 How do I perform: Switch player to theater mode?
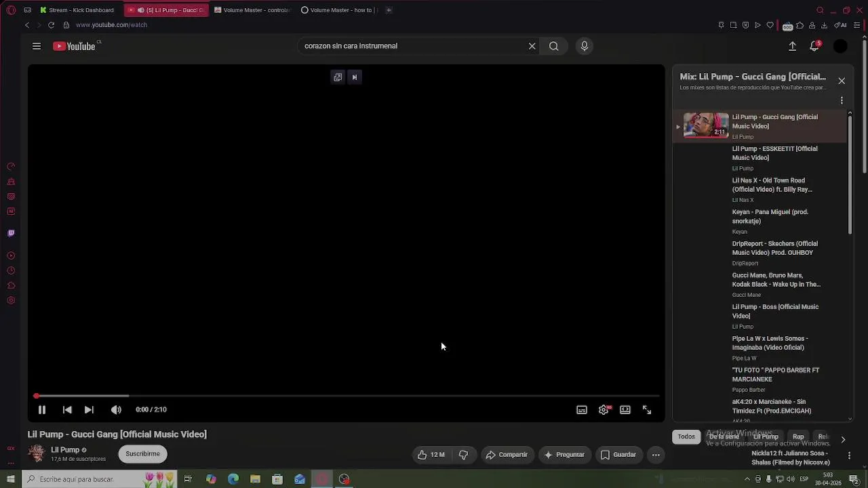625,409
